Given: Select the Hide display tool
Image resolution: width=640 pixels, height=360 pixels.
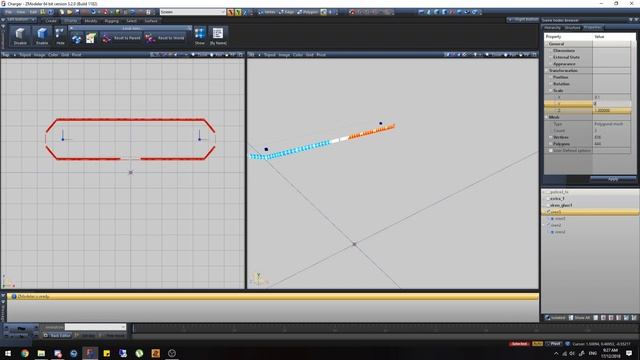Looking at the screenshot, I should coord(60,36).
